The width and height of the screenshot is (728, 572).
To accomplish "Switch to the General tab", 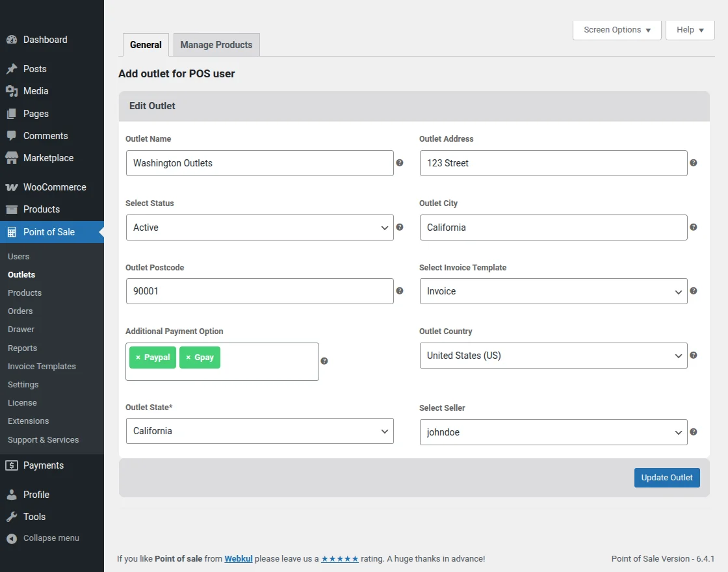I will tap(146, 45).
